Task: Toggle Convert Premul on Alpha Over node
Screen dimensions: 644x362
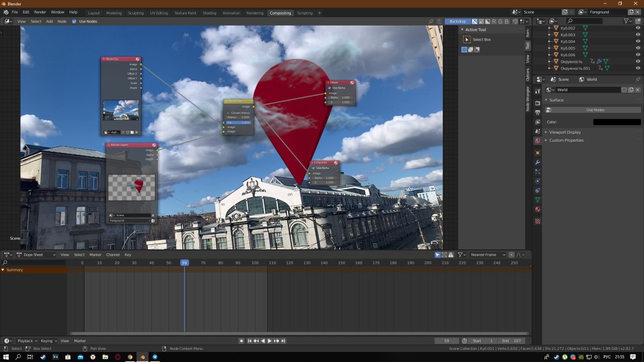Action: pyautogui.click(x=228, y=113)
